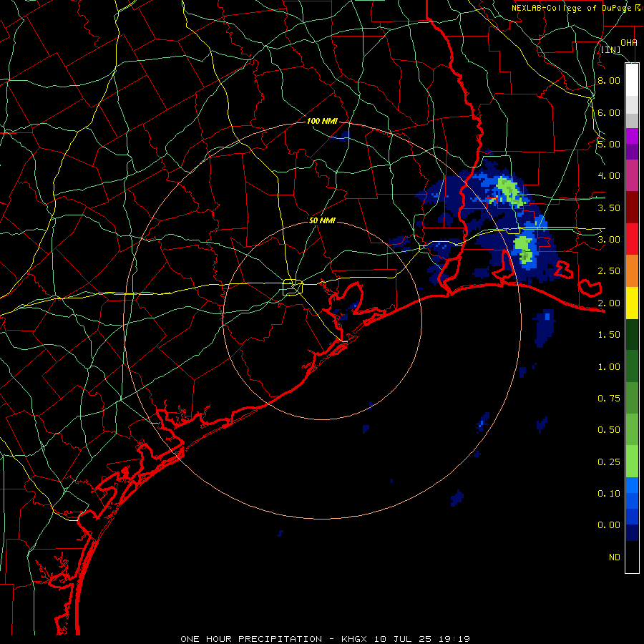Screen dimensions: 644x644
Task: Click the 2.50 legend value
Action: [x=609, y=271]
